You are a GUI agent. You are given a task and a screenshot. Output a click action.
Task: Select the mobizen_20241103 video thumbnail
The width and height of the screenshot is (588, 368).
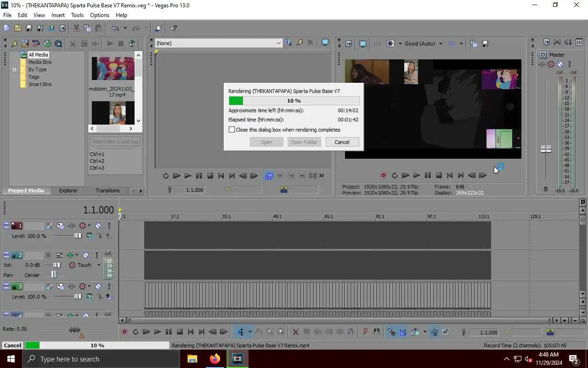point(113,69)
